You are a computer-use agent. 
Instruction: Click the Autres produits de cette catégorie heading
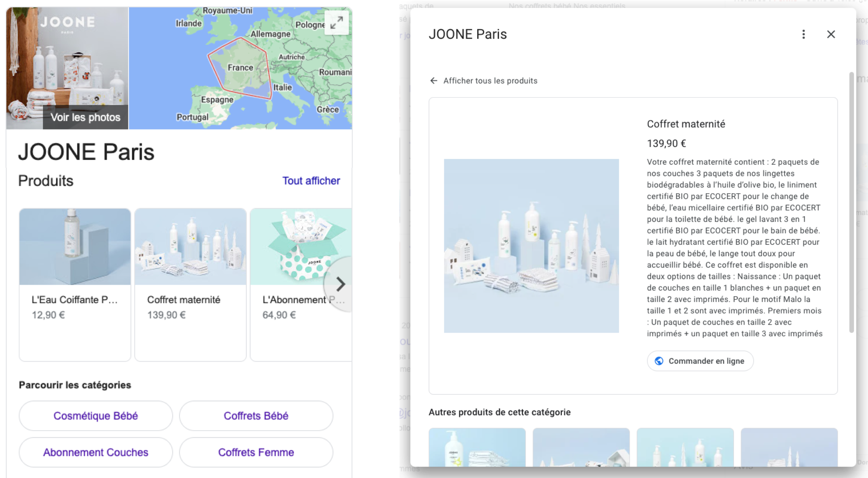(x=499, y=412)
